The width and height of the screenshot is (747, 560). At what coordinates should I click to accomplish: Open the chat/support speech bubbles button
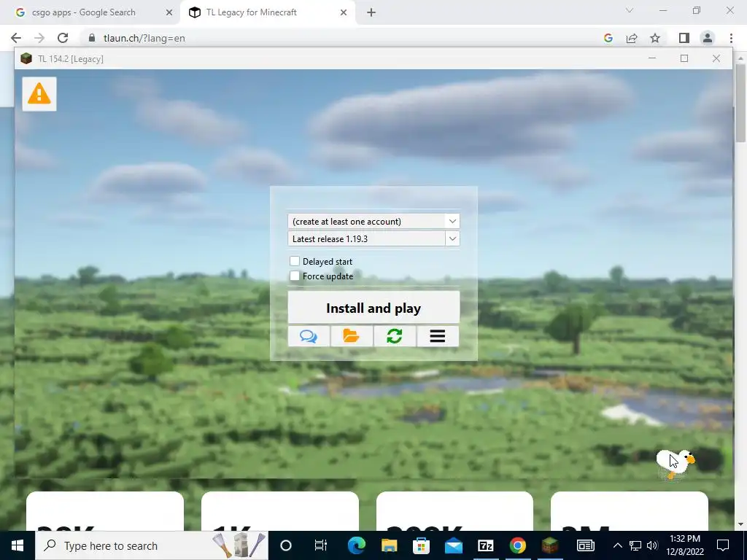309,336
